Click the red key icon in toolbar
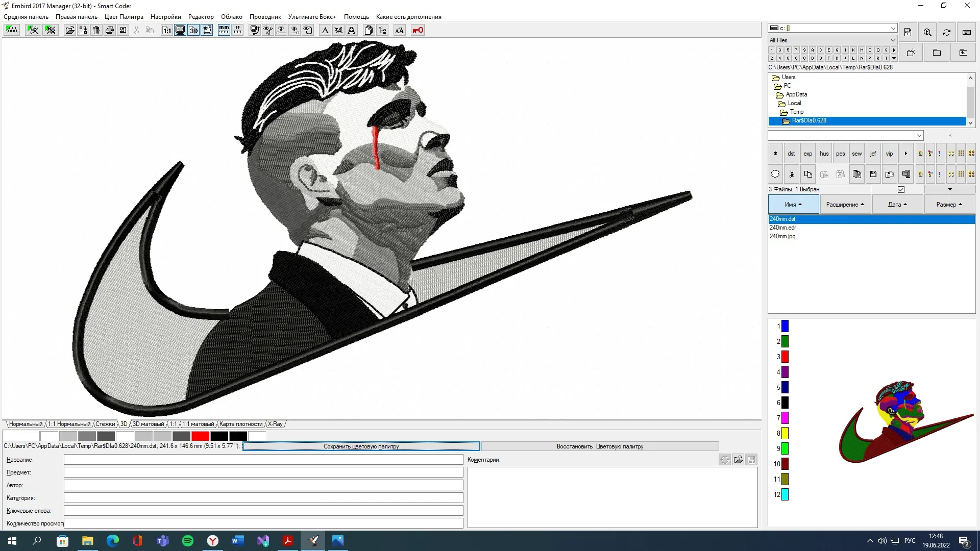 pos(418,30)
